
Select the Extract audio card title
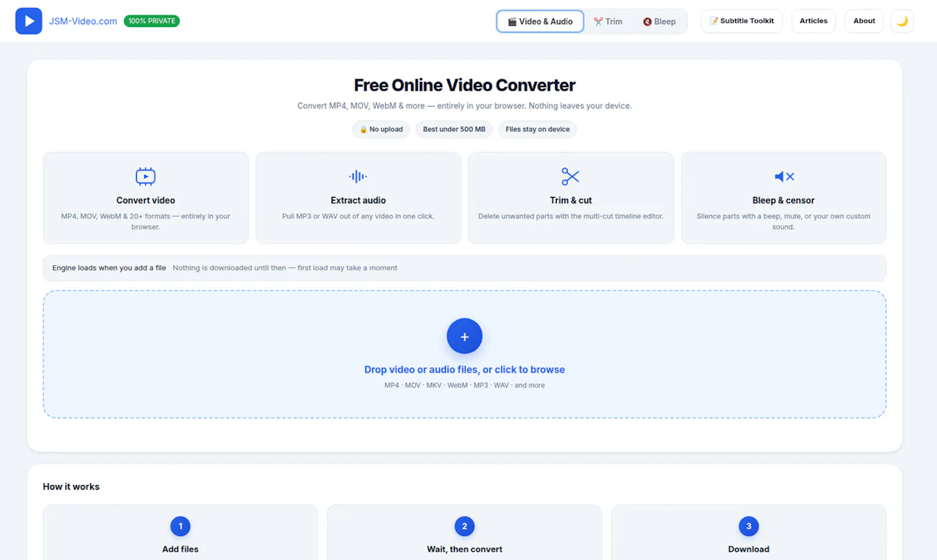click(358, 200)
